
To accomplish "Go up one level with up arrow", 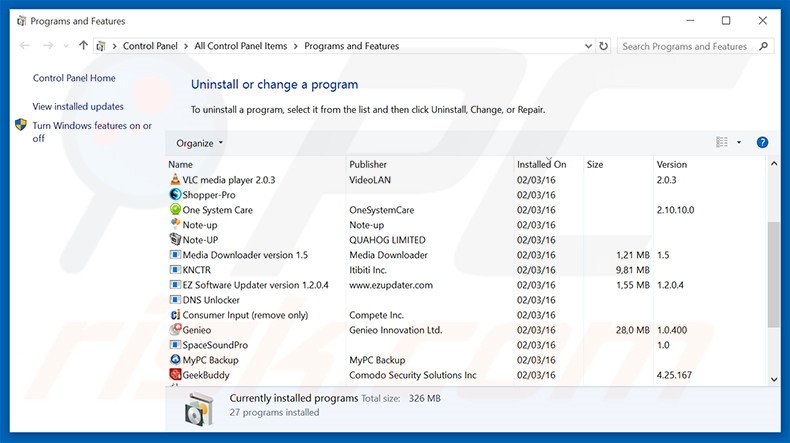I will coord(83,45).
